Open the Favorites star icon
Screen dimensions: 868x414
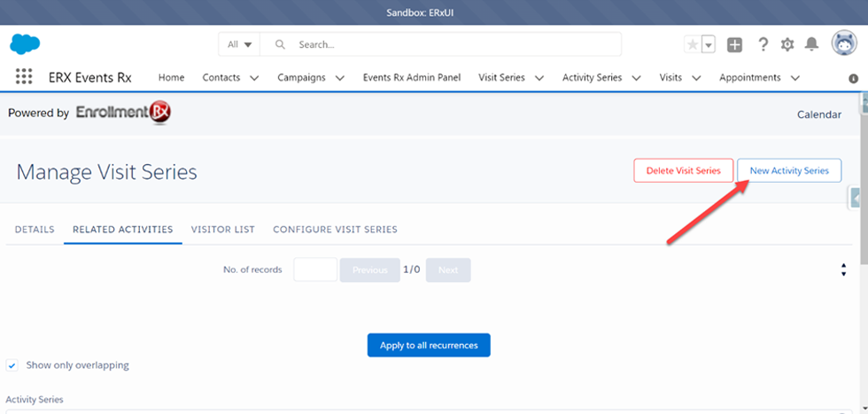pos(692,44)
